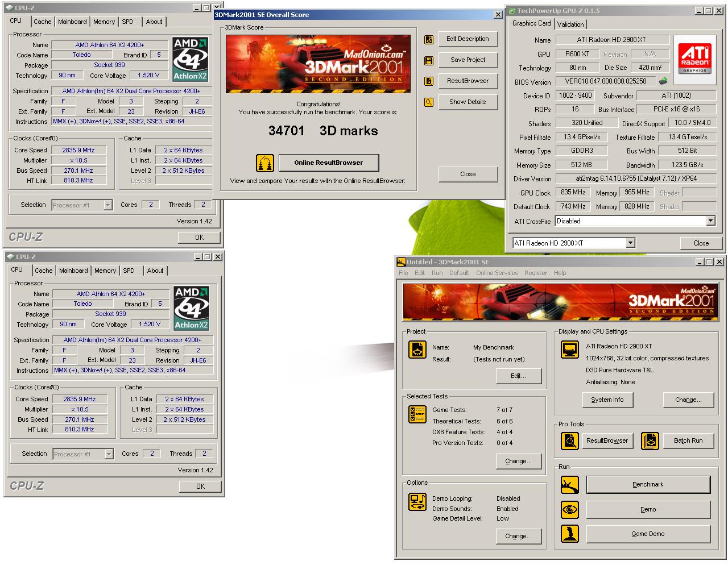Click the Show Details magnifier icon
The image size is (728, 582).
point(429,102)
